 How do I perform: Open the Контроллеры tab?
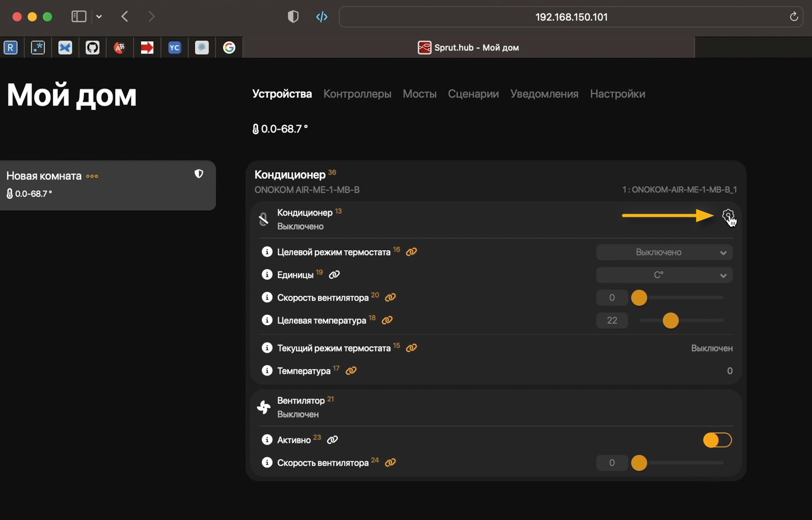click(x=357, y=94)
